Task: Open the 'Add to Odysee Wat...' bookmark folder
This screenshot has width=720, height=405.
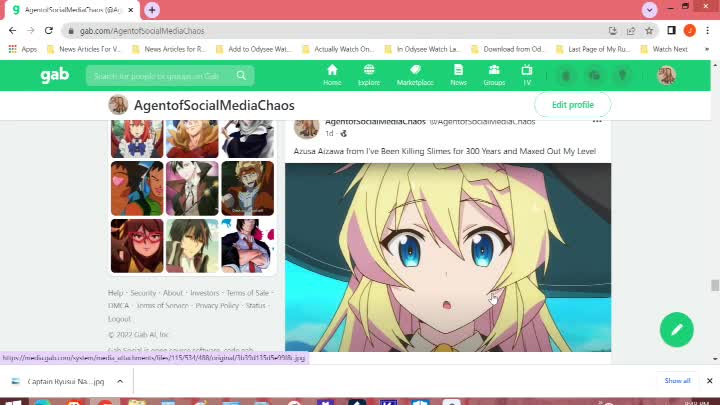Action: [254, 49]
